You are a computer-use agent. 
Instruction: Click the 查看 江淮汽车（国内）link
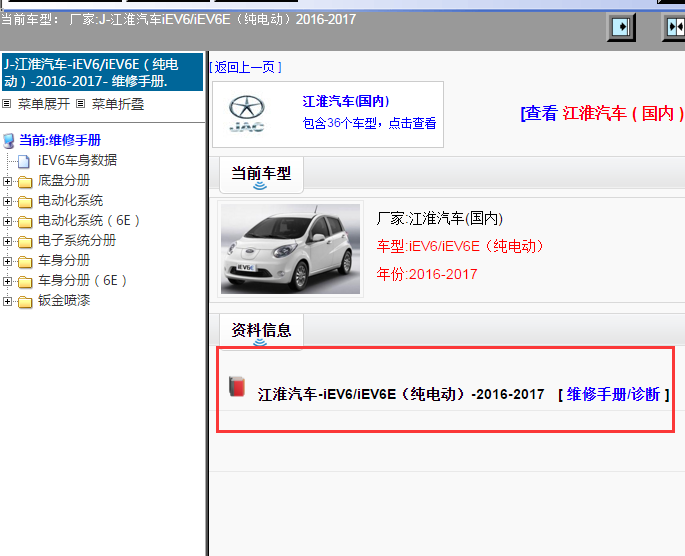602,114
